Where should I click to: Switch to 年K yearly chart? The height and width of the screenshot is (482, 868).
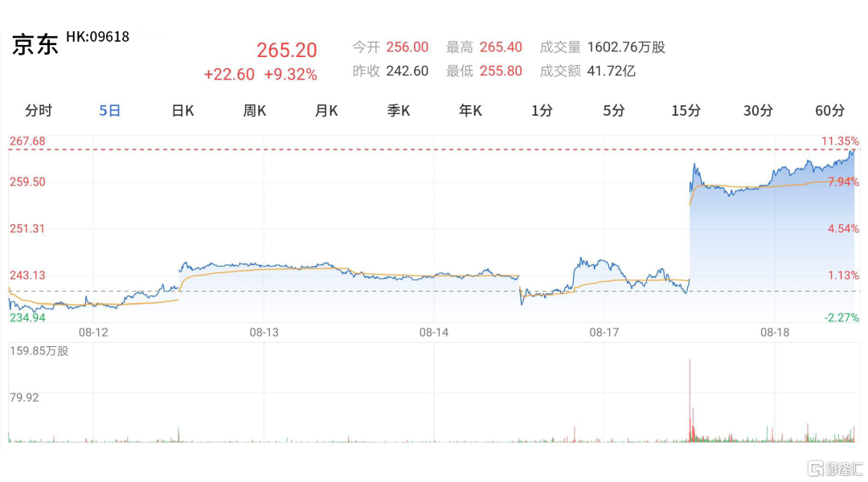pos(470,111)
